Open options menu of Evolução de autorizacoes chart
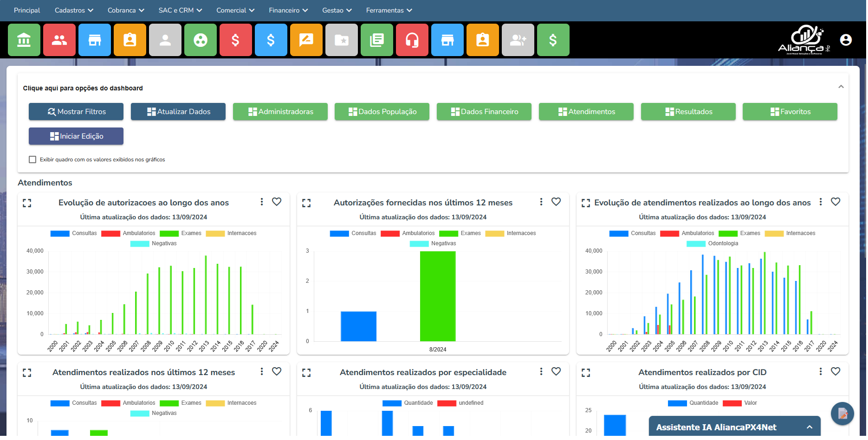 (262, 202)
